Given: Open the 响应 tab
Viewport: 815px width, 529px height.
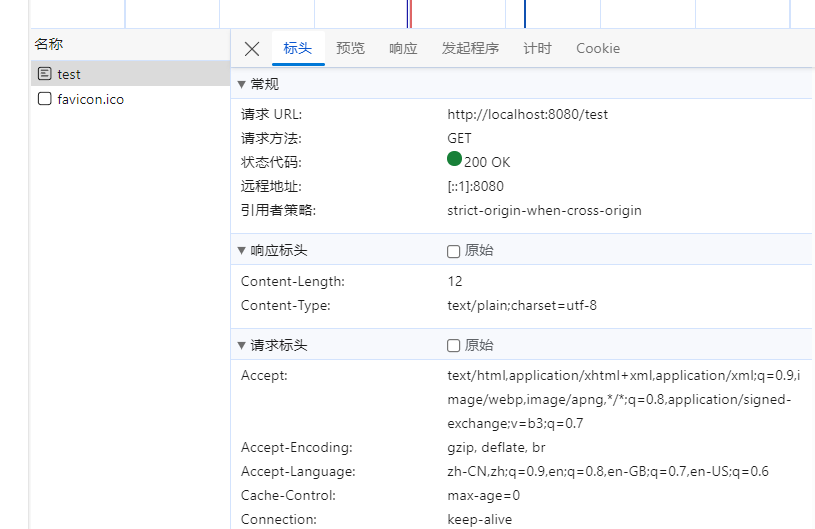Looking at the screenshot, I should [x=403, y=48].
